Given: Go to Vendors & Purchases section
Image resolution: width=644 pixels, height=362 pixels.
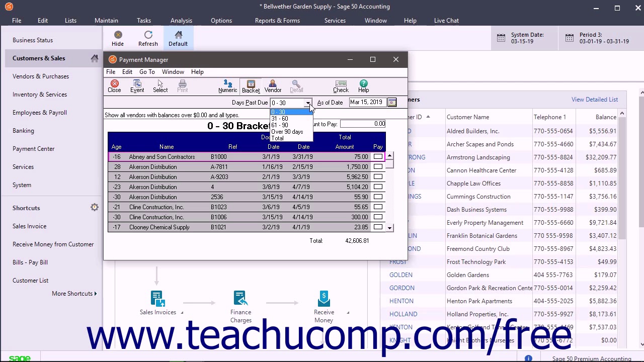Looking at the screenshot, I should coord(41,76).
